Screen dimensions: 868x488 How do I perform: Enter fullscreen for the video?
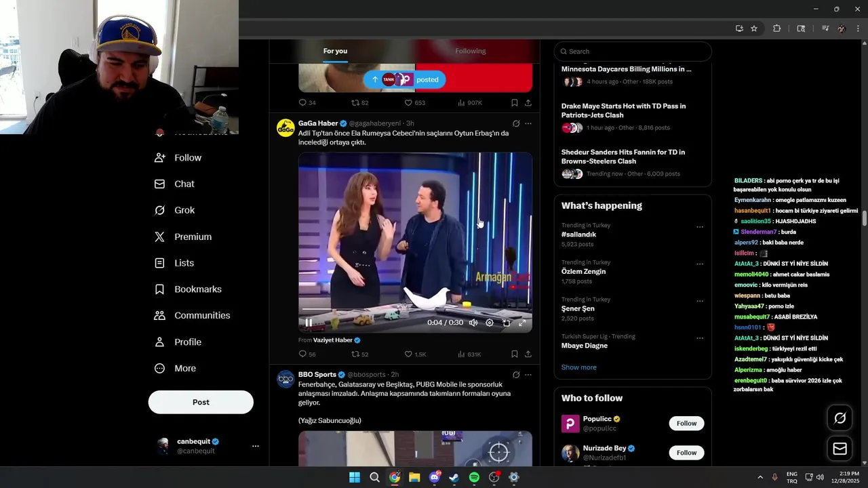click(x=522, y=323)
